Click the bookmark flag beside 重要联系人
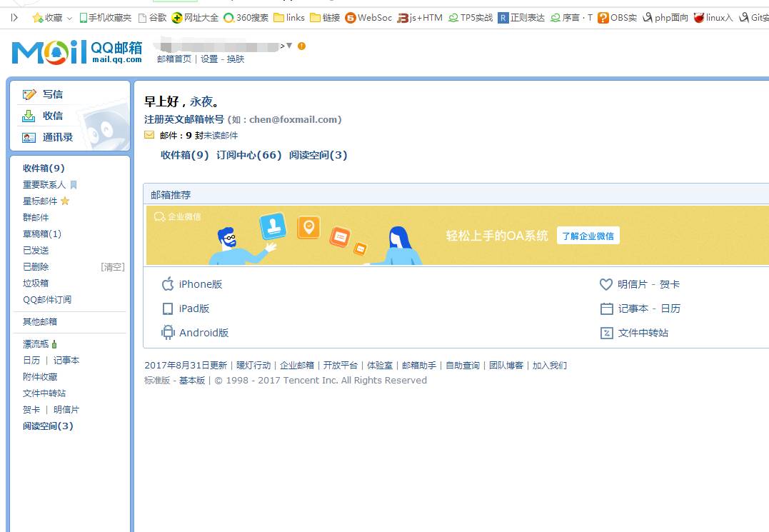769x532 pixels. tap(74, 185)
